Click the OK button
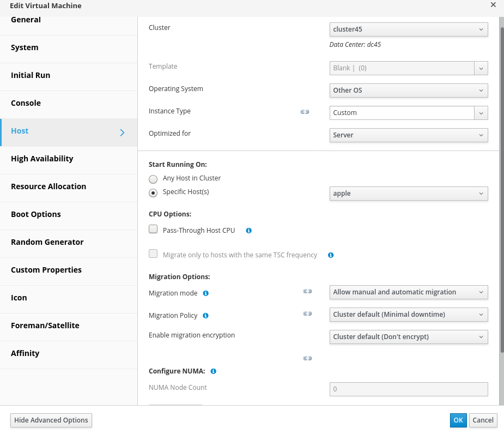 coord(458,420)
